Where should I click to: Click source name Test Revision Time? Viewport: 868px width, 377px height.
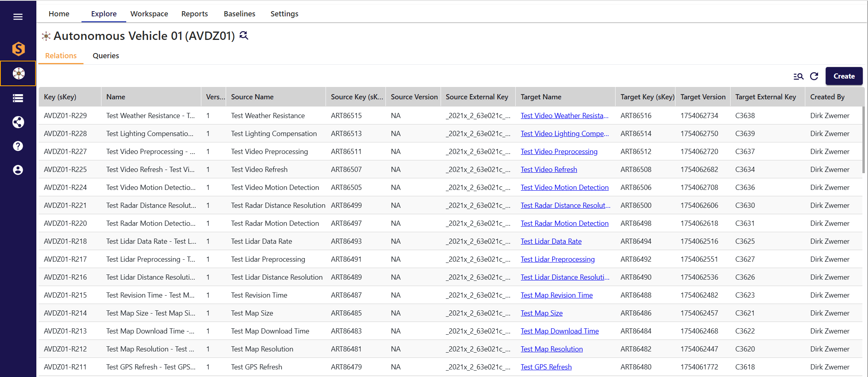tap(259, 295)
